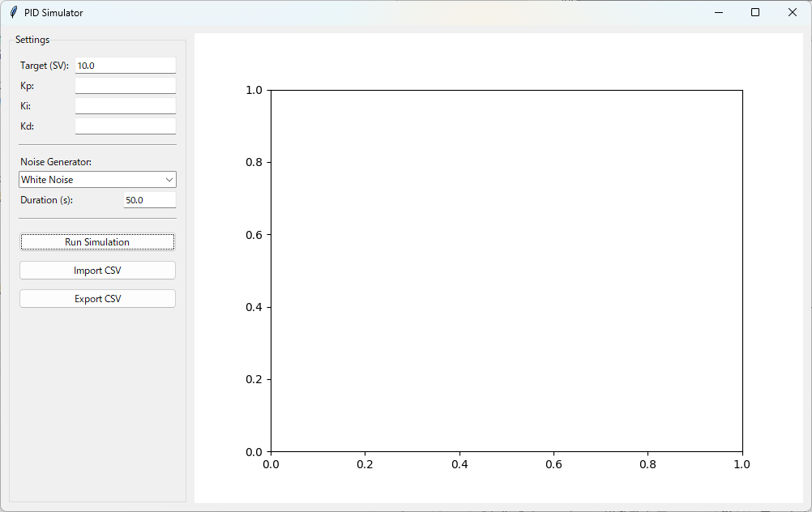Click the Duration (s) input box
812x512 pixels.
coord(149,200)
